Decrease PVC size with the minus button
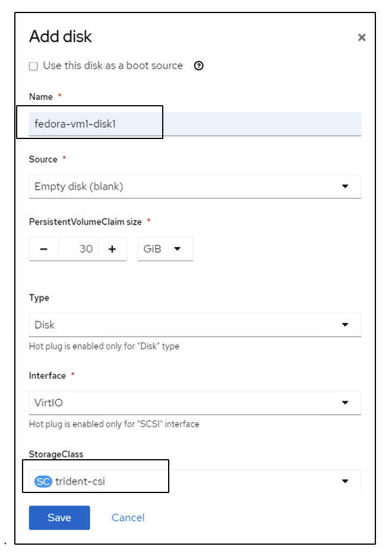Image resolution: width=392 pixels, height=556 pixels. (x=43, y=249)
